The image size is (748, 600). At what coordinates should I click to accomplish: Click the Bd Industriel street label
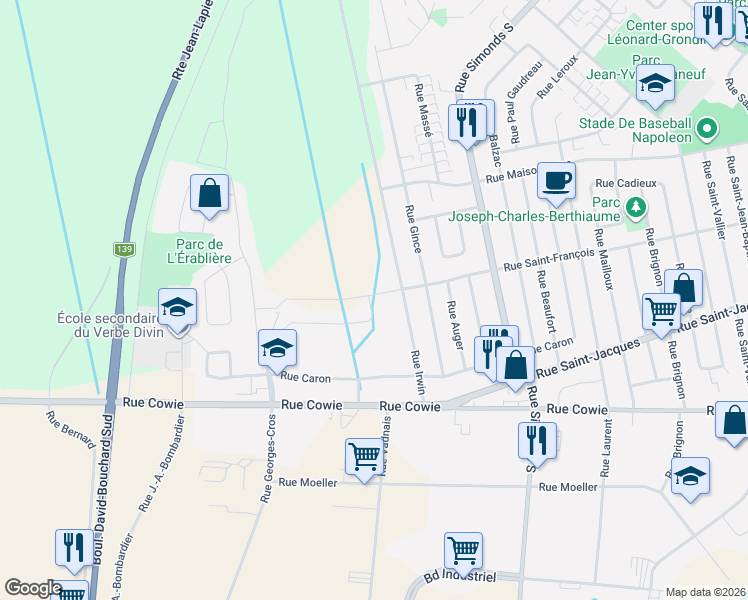point(460,575)
